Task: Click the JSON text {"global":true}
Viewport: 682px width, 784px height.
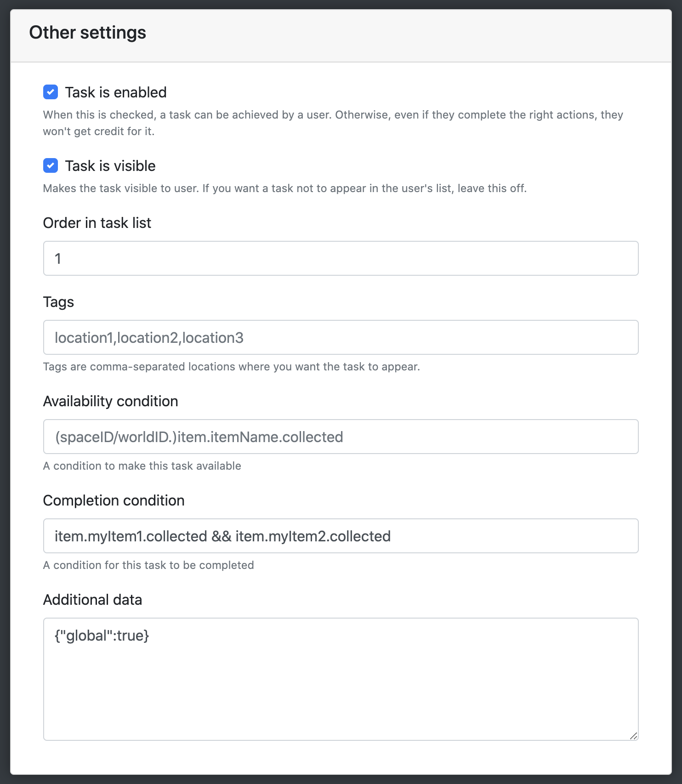Action: click(102, 636)
